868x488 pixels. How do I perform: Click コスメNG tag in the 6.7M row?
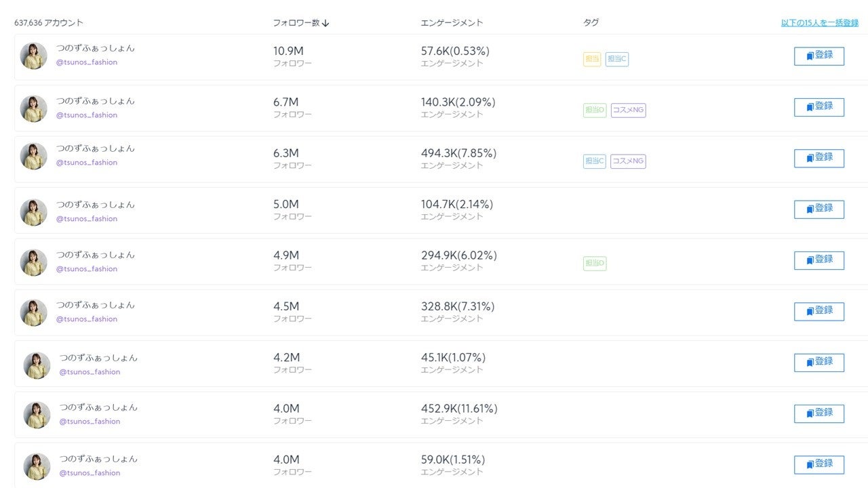(628, 110)
